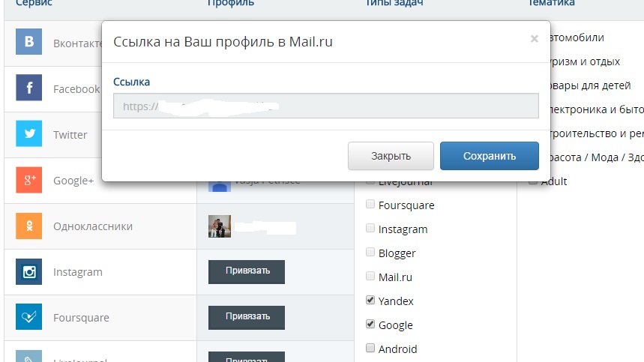Click the Vkontakte service icon
This screenshot has width=644, height=362.
point(28,41)
